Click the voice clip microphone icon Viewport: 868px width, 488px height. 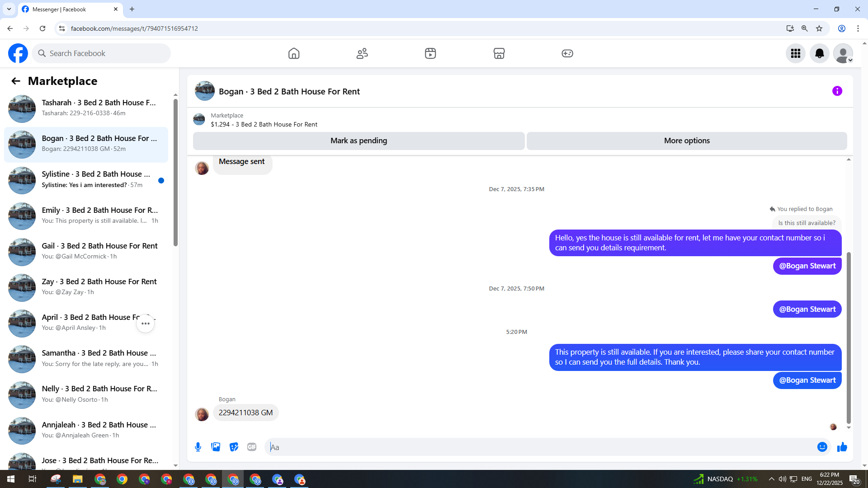point(198,447)
